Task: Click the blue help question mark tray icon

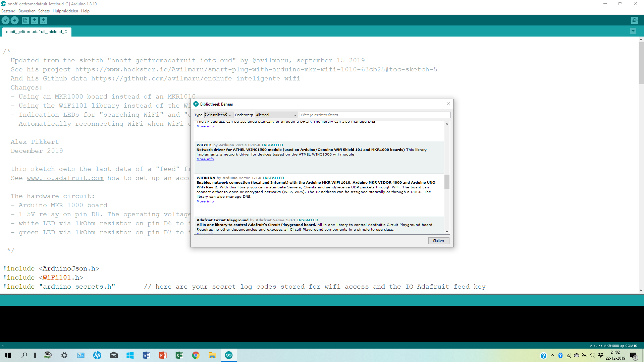Action: point(543,356)
